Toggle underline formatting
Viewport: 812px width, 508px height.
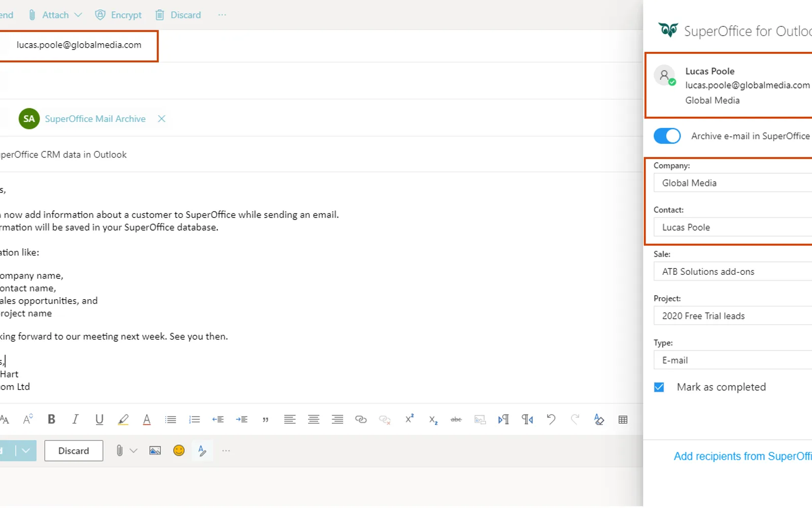click(x=99, y=420)
